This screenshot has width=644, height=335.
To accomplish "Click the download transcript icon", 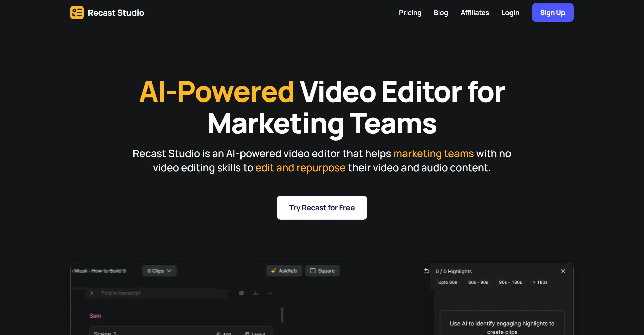I will click(255, 293).
